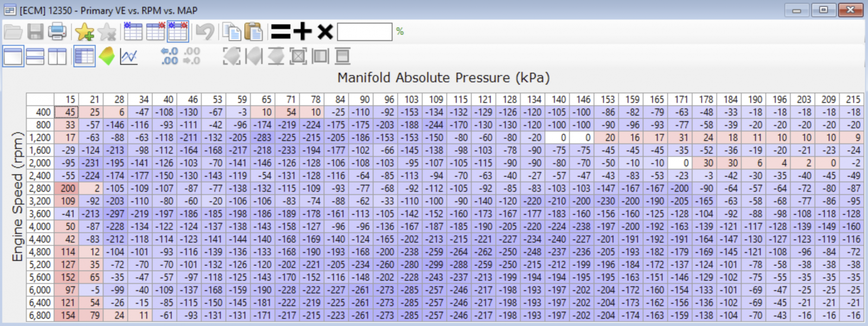Click the table icon with blue and red markers
The height and width of the screenshot is (326, 868).
pos(178,32)
